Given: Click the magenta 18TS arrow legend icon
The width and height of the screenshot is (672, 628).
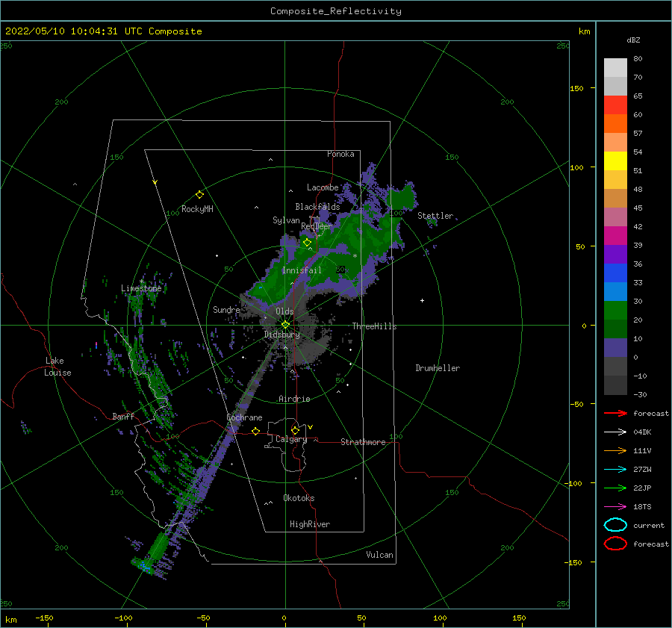Looking at the screenshot, I should (615, 507).
